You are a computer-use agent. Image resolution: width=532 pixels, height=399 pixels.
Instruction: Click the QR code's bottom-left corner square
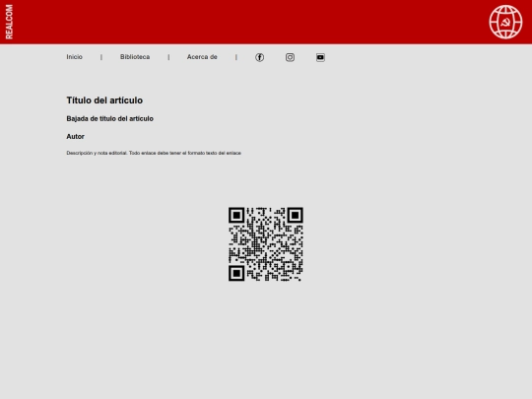(x=236, y=273)
